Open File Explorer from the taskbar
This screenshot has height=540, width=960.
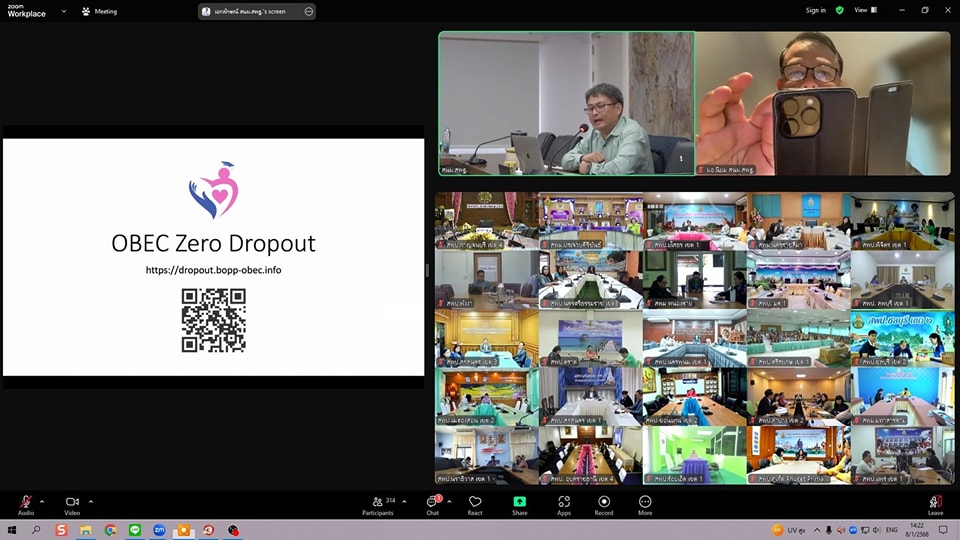point(86,530)
